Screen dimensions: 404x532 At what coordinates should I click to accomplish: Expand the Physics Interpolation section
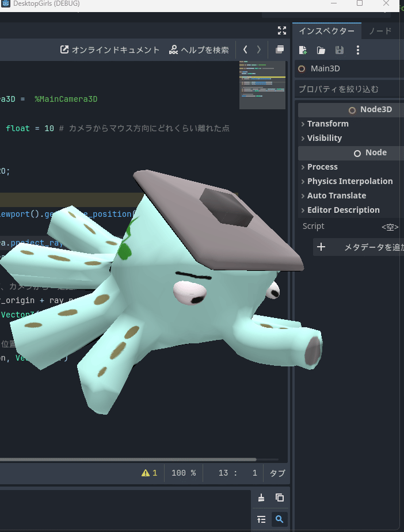click(x=349, y=181)
